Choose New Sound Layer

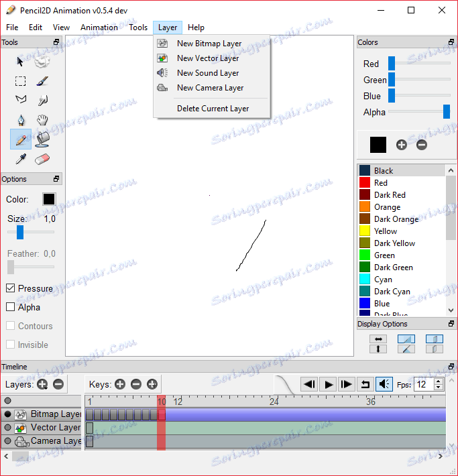tap(212, 73)
